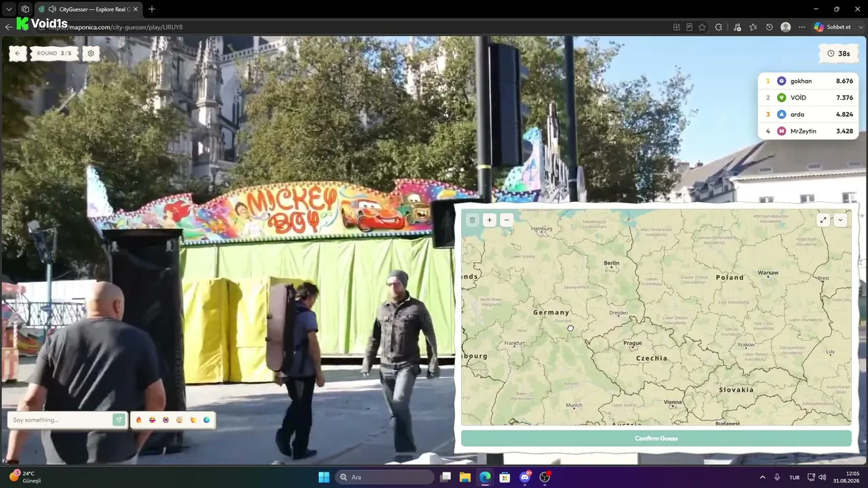The image size is (868, 488).
Task: Open the browser Settings and more menu
Action: click(x=802, y=27)
